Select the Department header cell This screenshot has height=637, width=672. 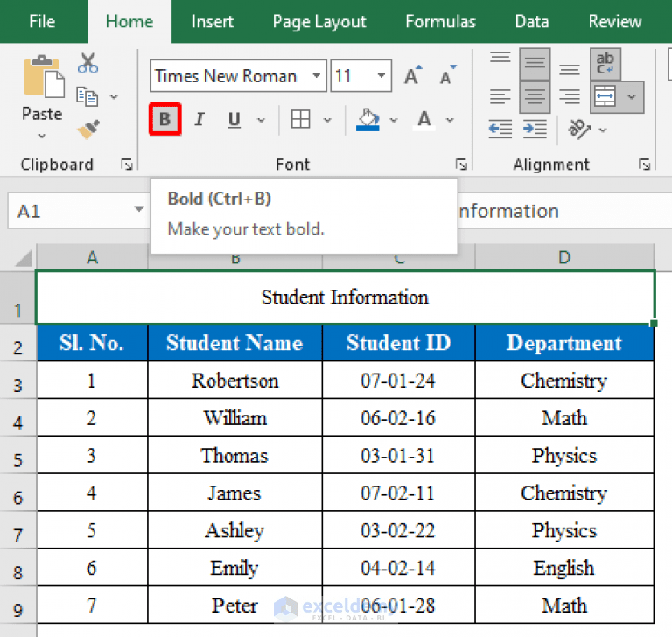pyautogui.click(x=564, y=343)
